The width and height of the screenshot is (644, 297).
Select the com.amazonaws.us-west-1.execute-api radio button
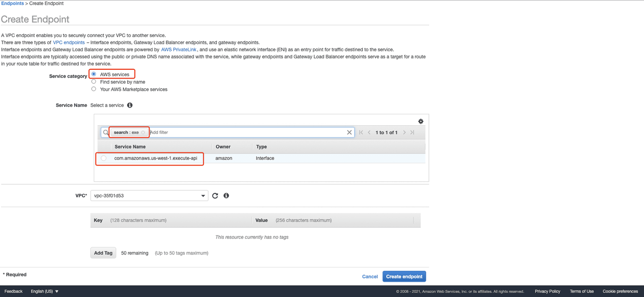[x=104, y=158]
